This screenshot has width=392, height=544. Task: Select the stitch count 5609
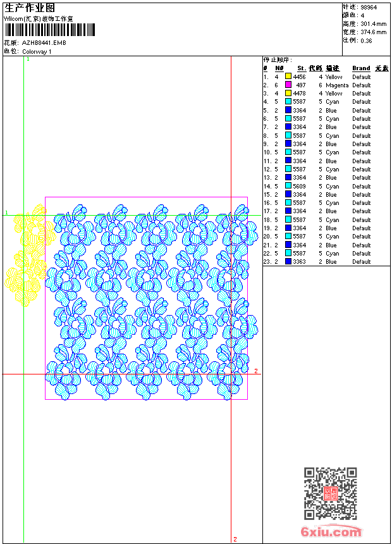[300, 187]
